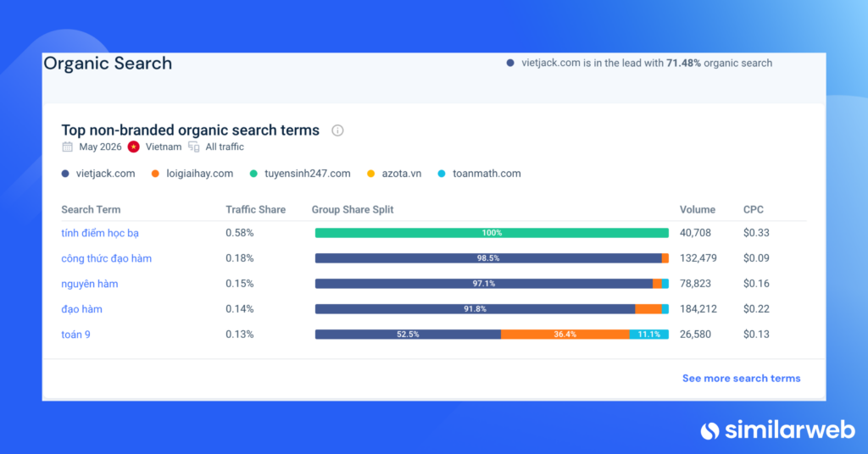Click the 0.58% traffic share value

pos(240,234)
